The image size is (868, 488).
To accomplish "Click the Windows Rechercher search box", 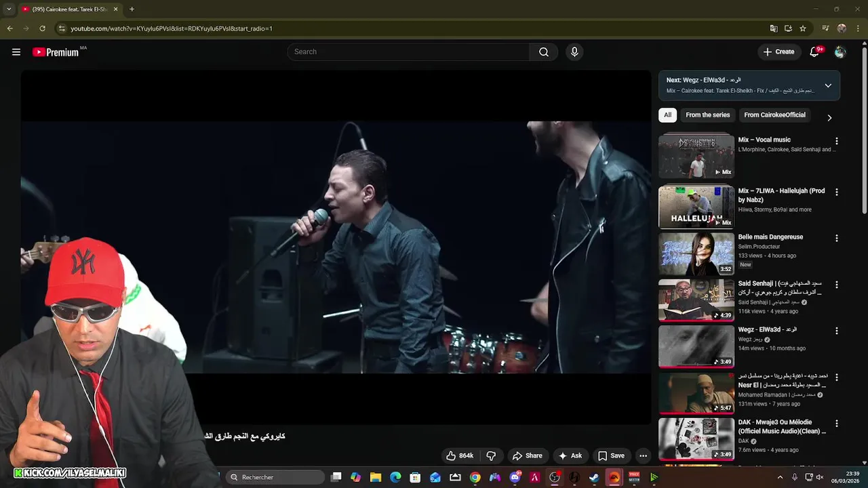I will pyautogui.click(x=275, y=477).
